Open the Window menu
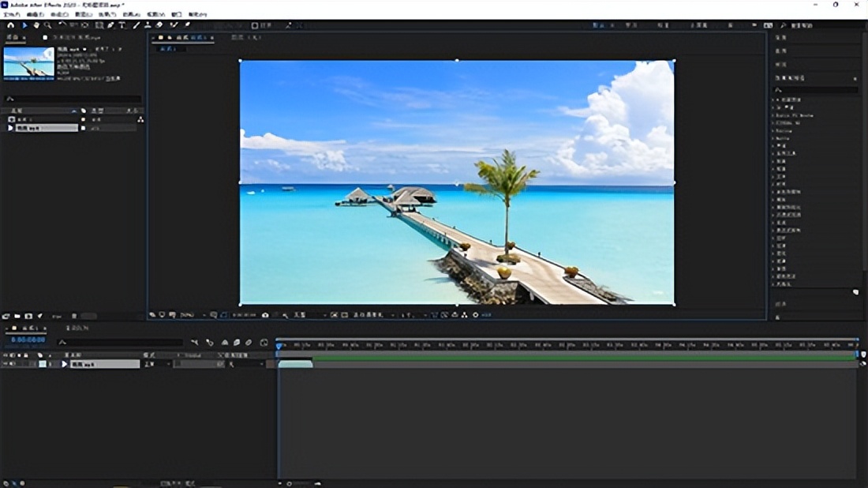The height and width of the screenshot is (488, 868). tap(176, 14)
